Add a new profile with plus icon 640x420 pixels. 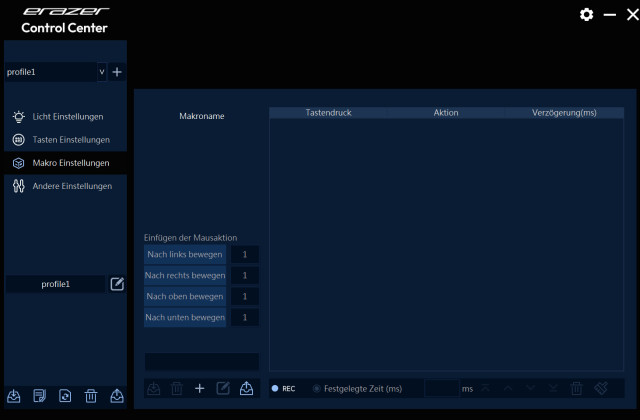[x=117, y=72]
